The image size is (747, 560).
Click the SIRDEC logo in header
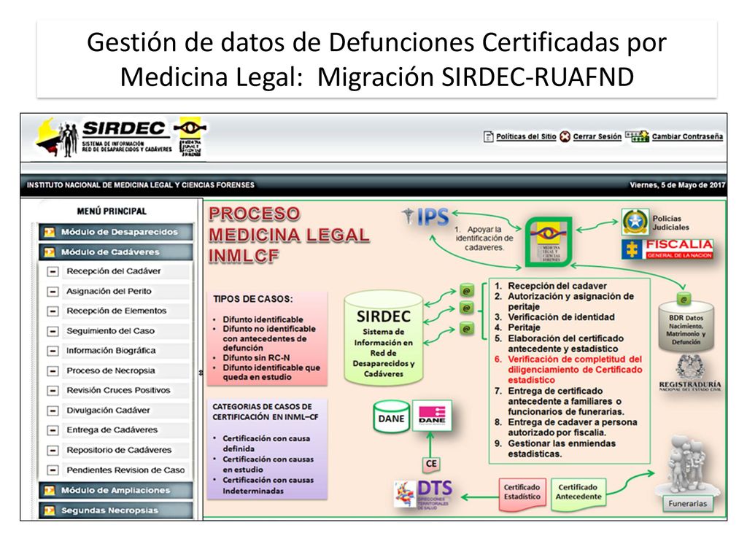coord(104,137)
